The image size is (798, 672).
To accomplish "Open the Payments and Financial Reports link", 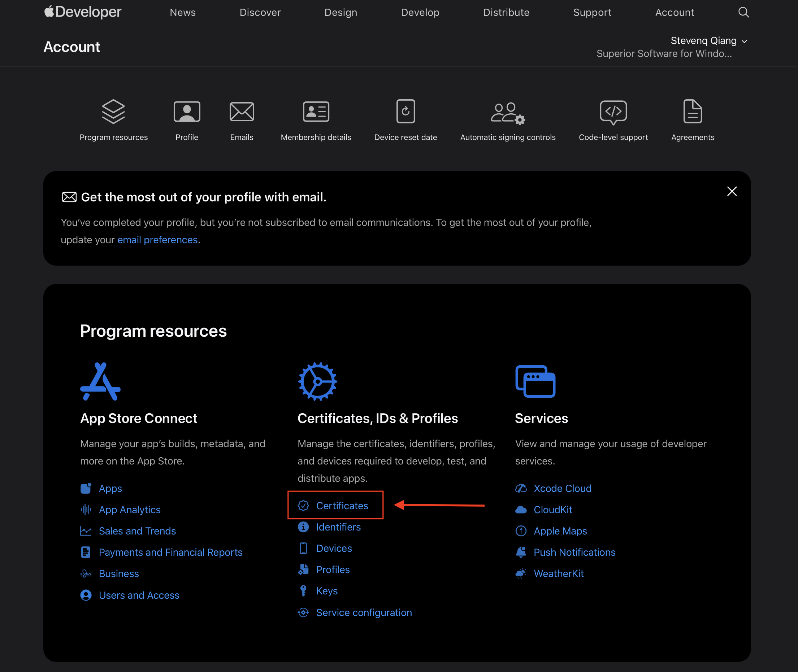I will pyautogui.click(x=171, y=553).
